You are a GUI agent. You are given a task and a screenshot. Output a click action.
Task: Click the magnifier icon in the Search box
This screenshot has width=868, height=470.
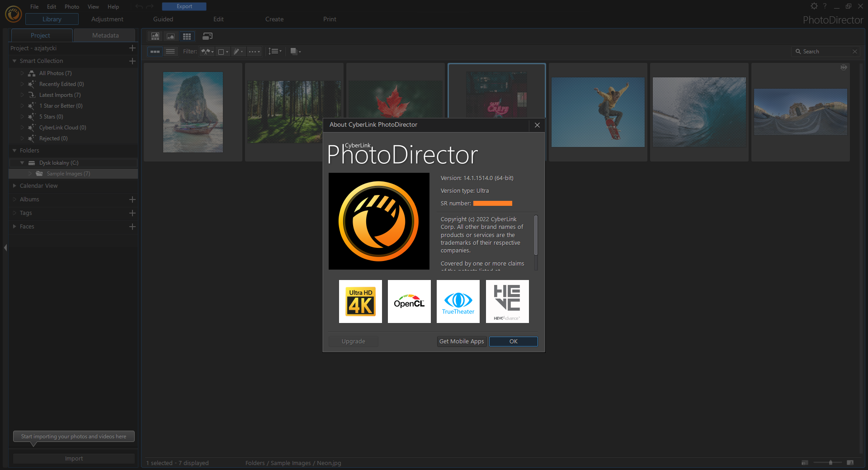pos(798,52)
